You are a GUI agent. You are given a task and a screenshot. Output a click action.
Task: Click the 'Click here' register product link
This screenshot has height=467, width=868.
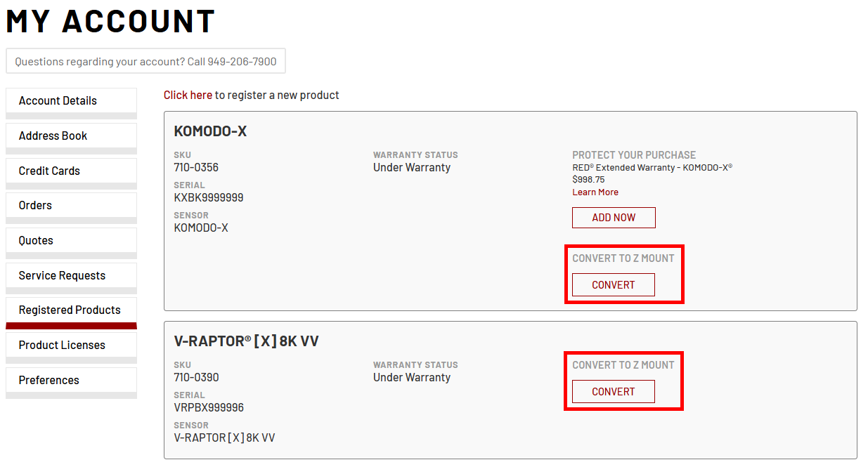click(188, 95)
